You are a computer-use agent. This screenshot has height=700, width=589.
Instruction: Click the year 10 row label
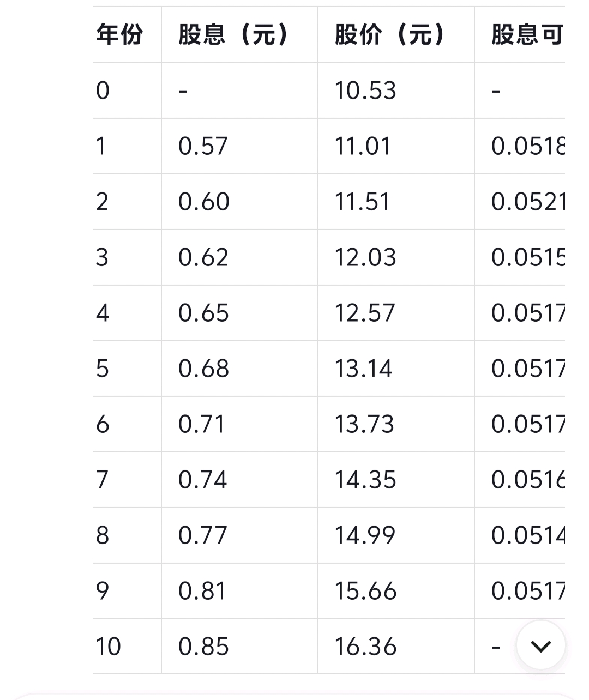(108, 647)
